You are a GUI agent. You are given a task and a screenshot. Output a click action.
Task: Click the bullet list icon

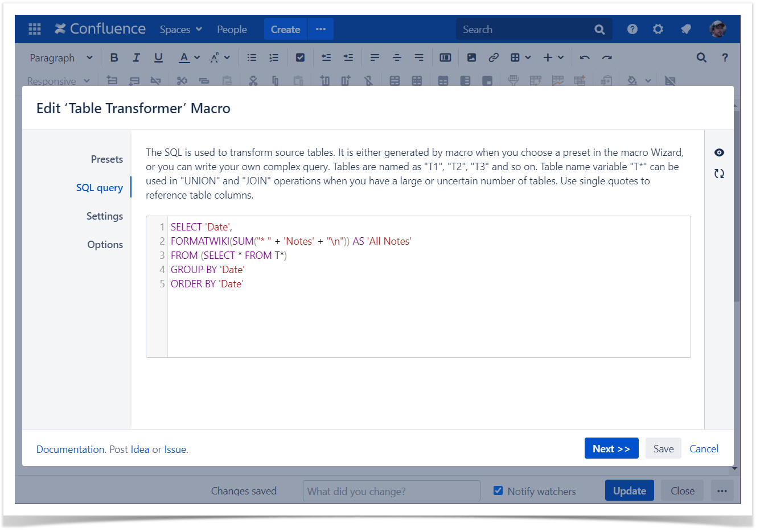tap(252, 57)
